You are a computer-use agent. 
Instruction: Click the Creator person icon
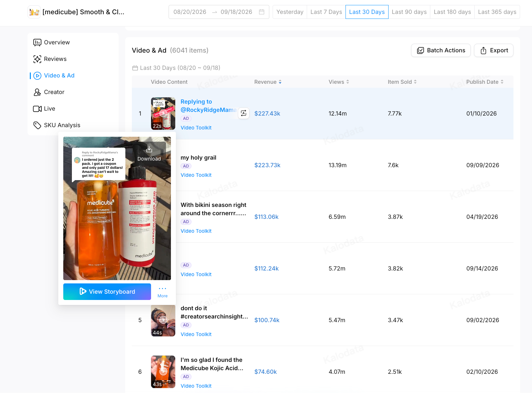coord(37,92)
